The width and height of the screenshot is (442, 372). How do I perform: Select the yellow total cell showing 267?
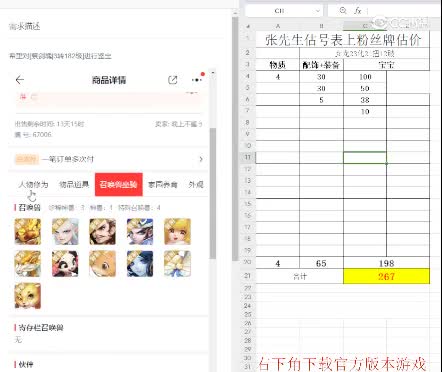386,276
